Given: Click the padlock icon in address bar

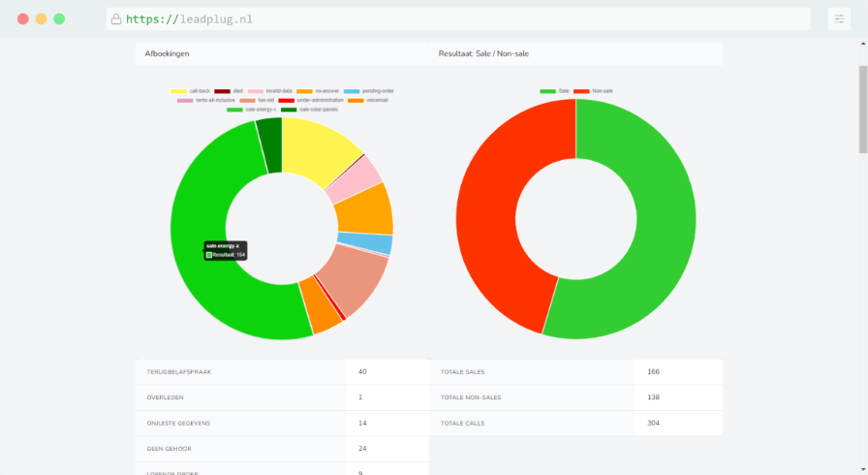Looking at the screenshot, I should coord(116,18).
